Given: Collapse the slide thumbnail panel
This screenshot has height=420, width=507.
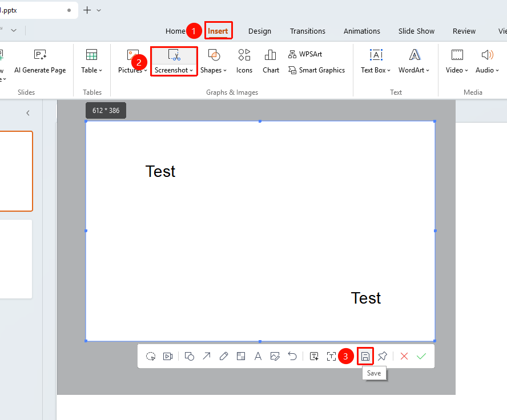Looking at the screenshot, I should click(28, 113).
